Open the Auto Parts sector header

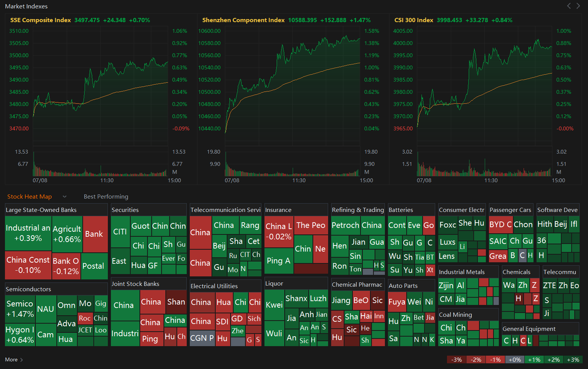[412, 285]
